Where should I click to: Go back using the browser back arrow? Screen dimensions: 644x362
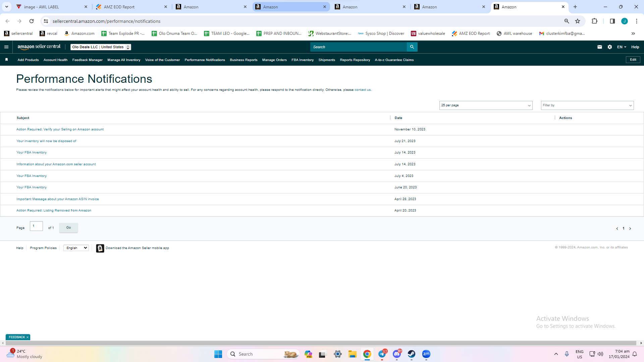click(7, 21)
